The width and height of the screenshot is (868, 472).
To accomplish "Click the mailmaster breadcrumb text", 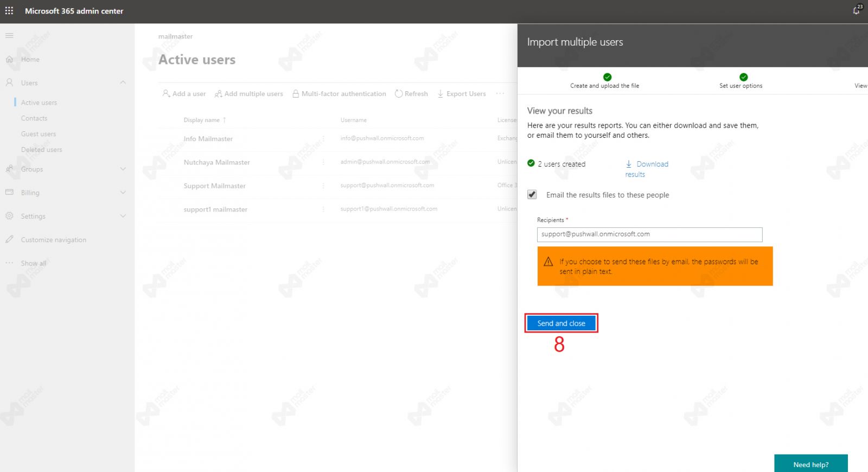I will coord(176,36).
